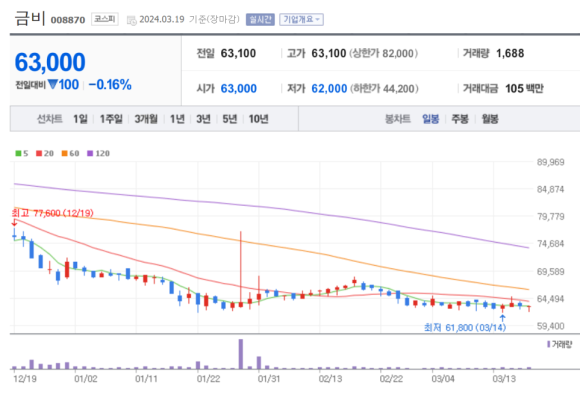Click the down-arrow change indicator 100

[63, 85]
